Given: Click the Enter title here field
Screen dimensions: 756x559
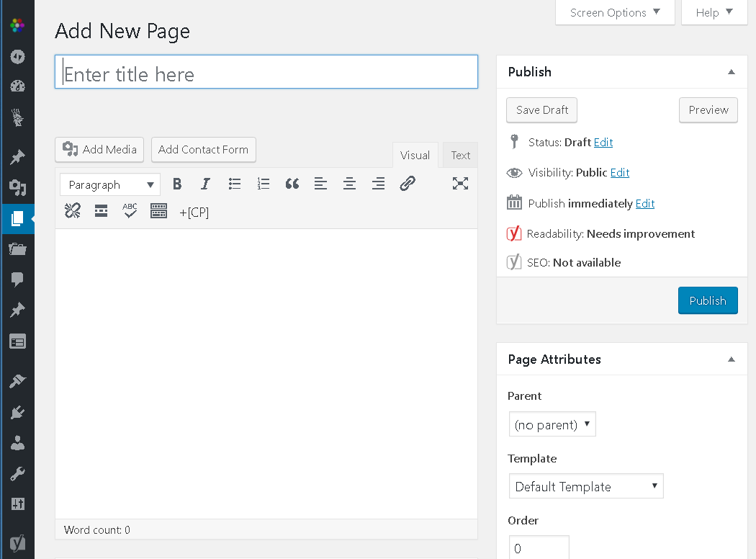Looking at the screenshot, I should pyautogui.click(x=266, y=73).
